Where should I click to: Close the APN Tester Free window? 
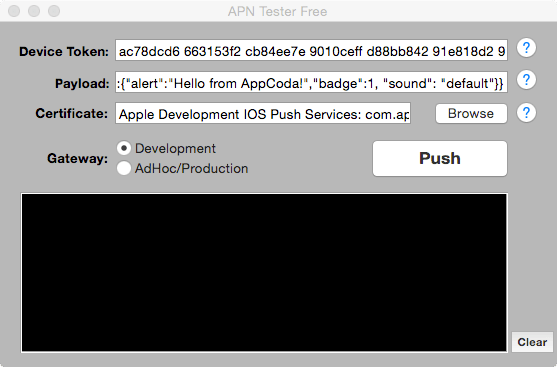[x=14, y=11]
